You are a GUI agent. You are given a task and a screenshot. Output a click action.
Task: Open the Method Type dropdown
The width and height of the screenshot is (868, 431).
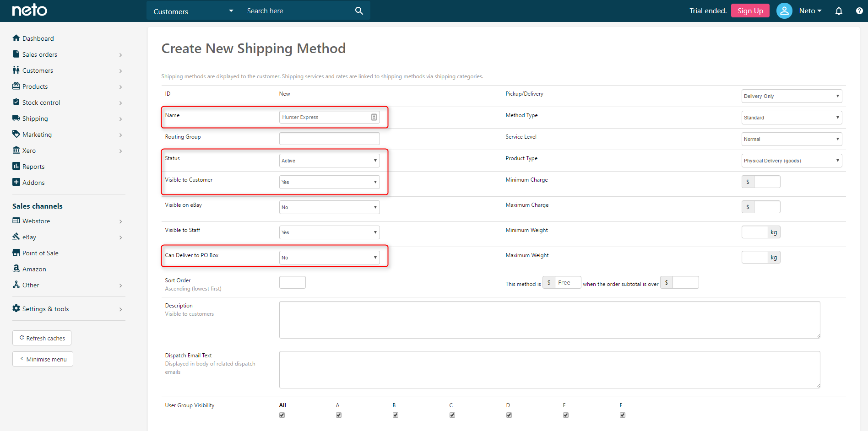[792, 118]
